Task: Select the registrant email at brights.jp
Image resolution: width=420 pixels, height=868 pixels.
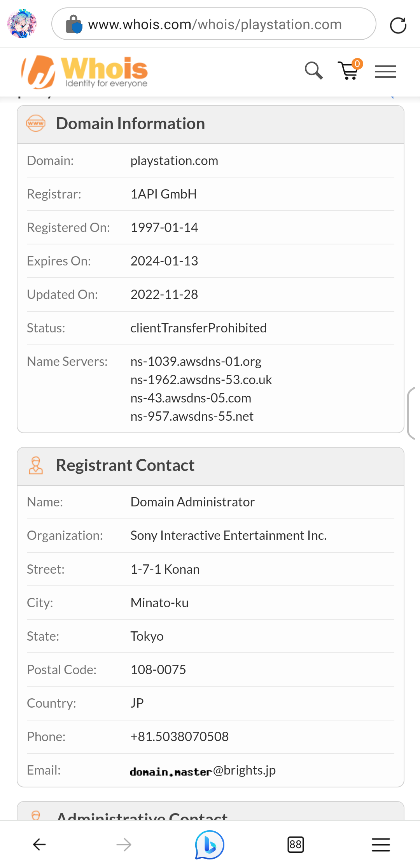Action: click(203, 771)
